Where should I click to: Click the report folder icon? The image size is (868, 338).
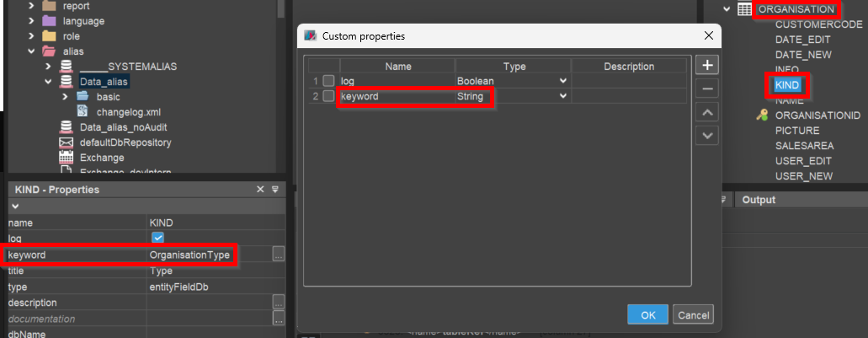[x=50, y=6]
